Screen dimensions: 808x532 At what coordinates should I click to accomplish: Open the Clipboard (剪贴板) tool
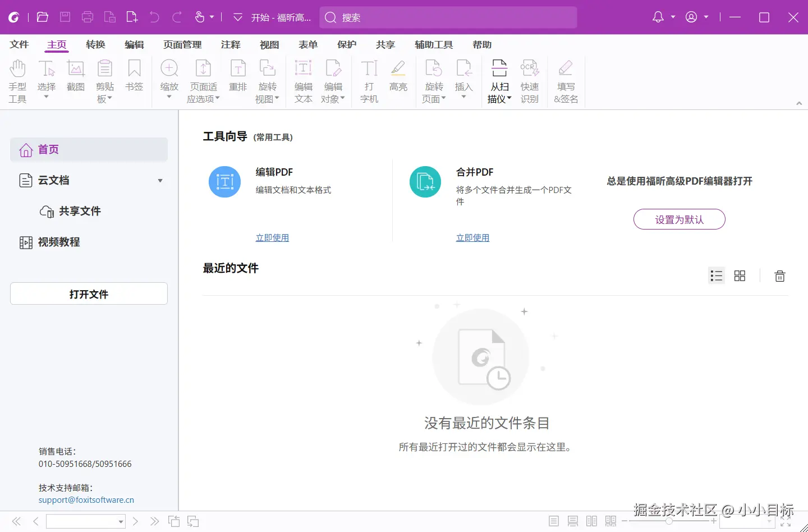(x=105, y=82)
